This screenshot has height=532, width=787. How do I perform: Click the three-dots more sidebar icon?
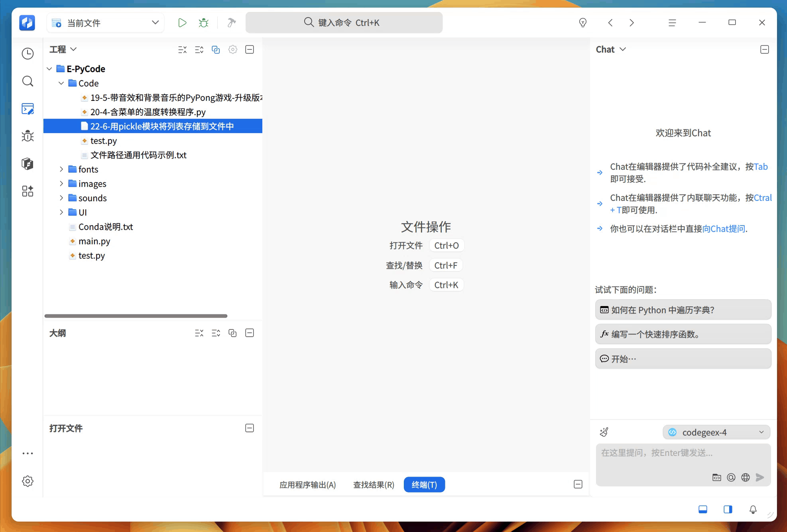pos(28,453)
